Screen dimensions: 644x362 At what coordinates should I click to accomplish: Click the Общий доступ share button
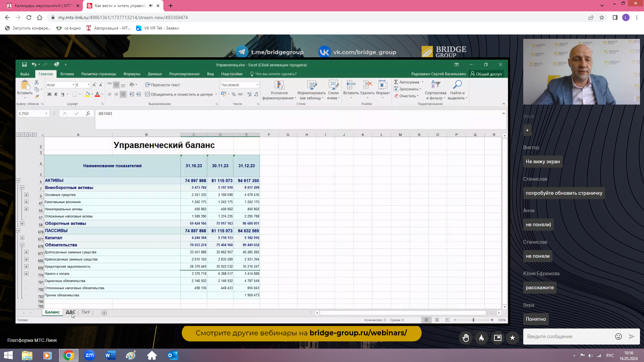click(486, 74)
